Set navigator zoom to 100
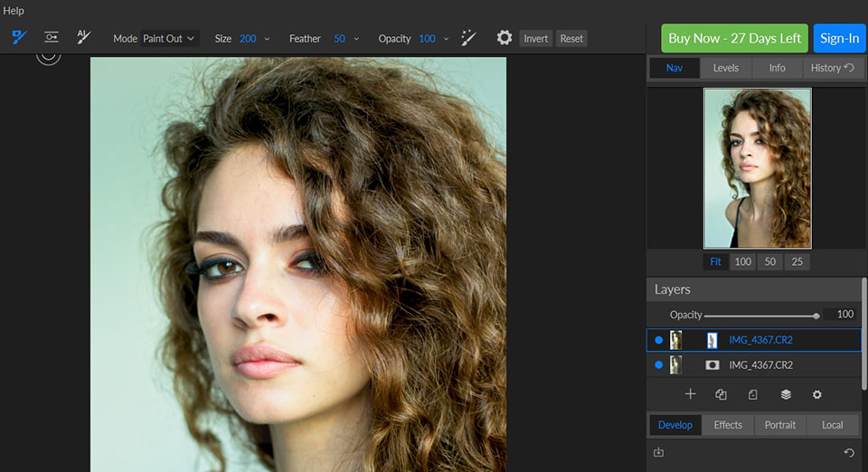The width and height of the screenshot is (868, 472). (x=743, y=261)
